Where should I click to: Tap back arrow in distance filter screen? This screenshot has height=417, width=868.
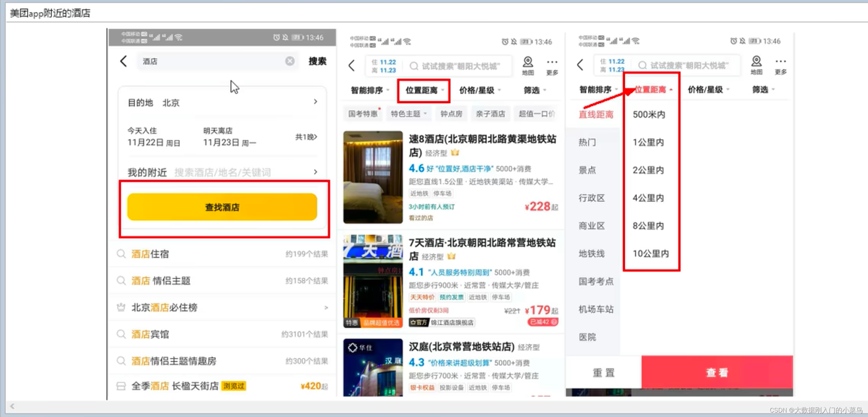pos(580,64)
